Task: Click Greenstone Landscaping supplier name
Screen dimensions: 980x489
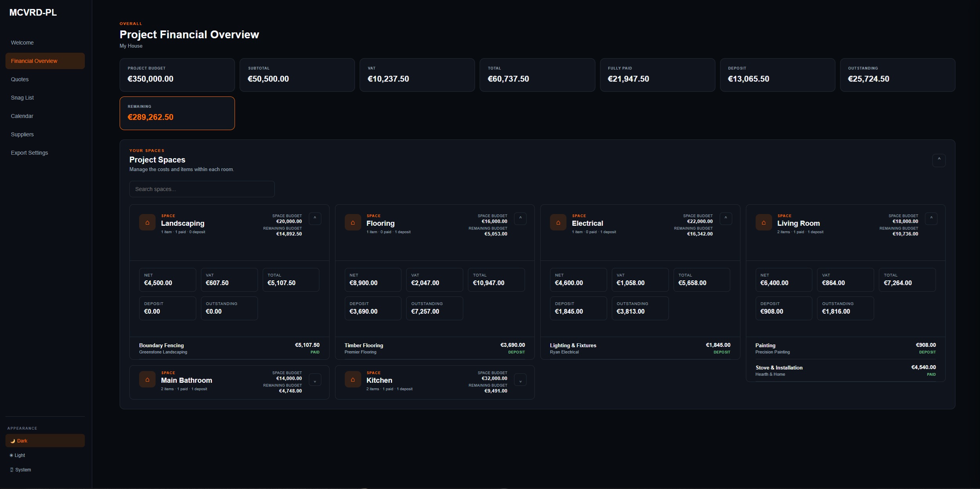Action: pyautogui.click(x=163, y=352)
